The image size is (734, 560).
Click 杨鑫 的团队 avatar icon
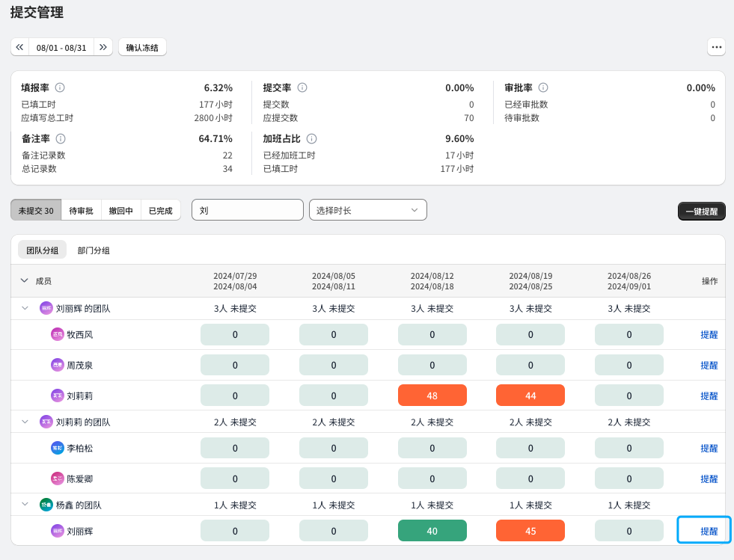coord(46,505)
